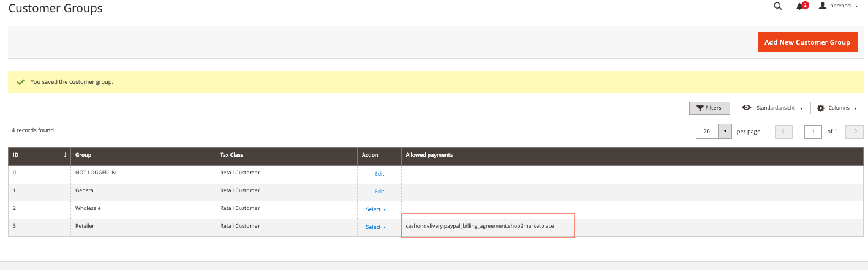Sort by the Tax Class column header
The width and height of the screenshot is (868, 270).
pos(287,156)
